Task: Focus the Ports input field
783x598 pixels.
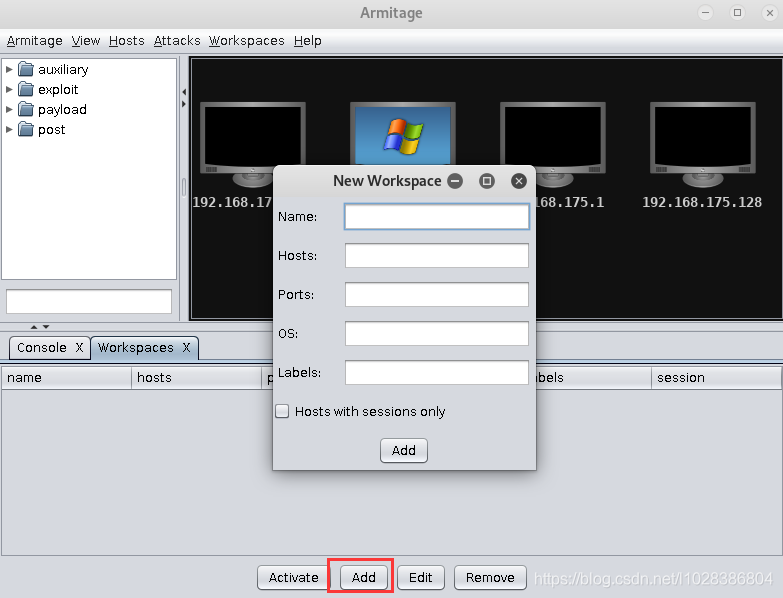Action: click(x=437, y=295)
